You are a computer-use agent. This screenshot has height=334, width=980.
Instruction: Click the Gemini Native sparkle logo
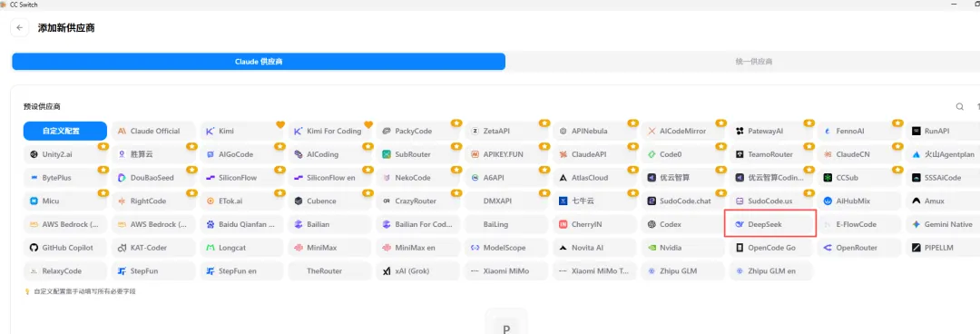916,224
